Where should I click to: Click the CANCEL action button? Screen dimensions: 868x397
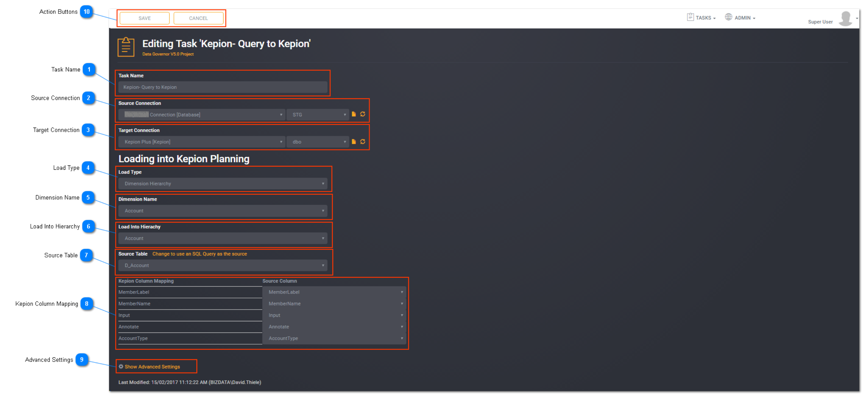tap(198, 18)
